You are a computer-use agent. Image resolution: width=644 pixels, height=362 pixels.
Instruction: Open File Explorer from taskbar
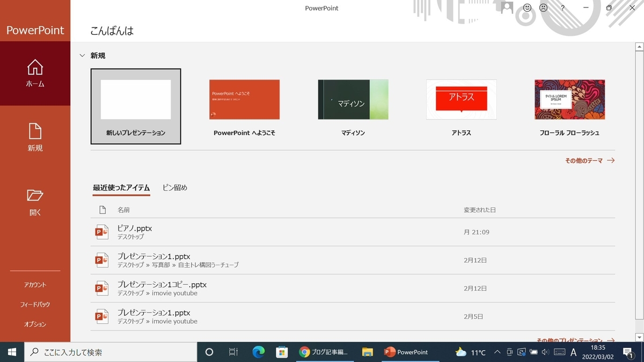point(367,352)
